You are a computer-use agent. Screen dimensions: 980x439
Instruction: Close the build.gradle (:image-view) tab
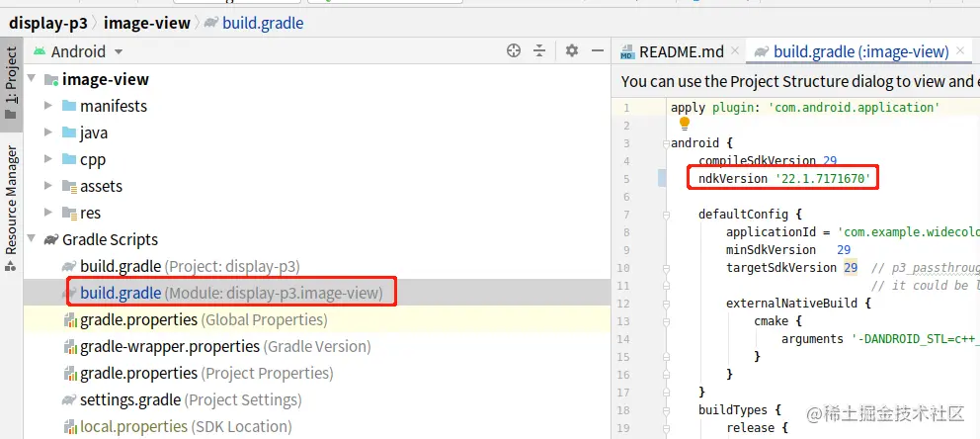pyautogui.click(x=959, y=50)
